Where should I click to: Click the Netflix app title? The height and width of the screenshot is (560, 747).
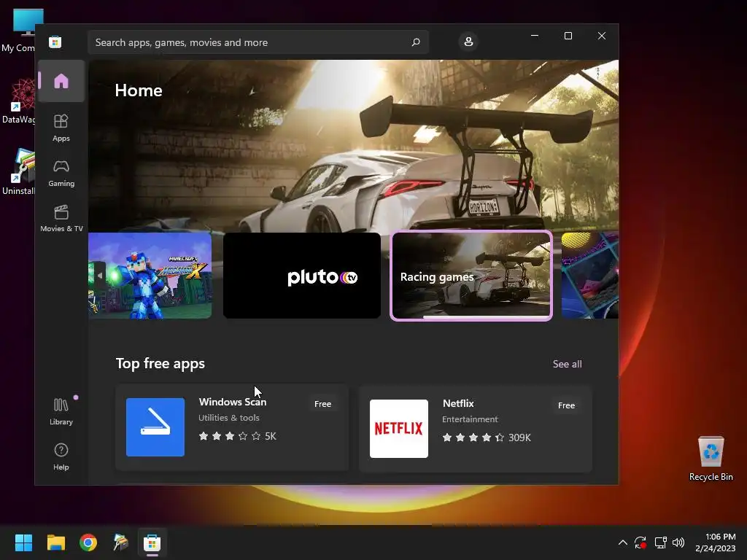(x=458, y=403)
